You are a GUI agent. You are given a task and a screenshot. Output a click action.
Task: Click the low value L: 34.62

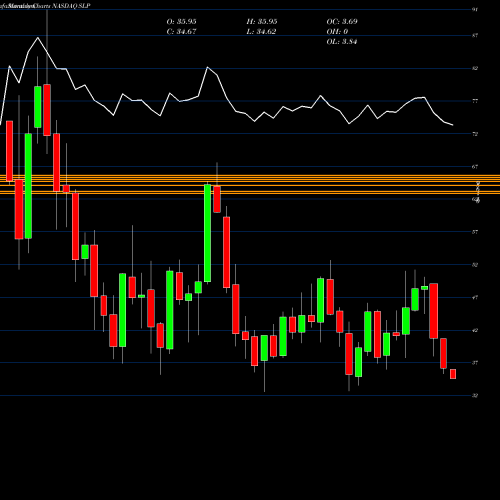click(x=261, y=32)
